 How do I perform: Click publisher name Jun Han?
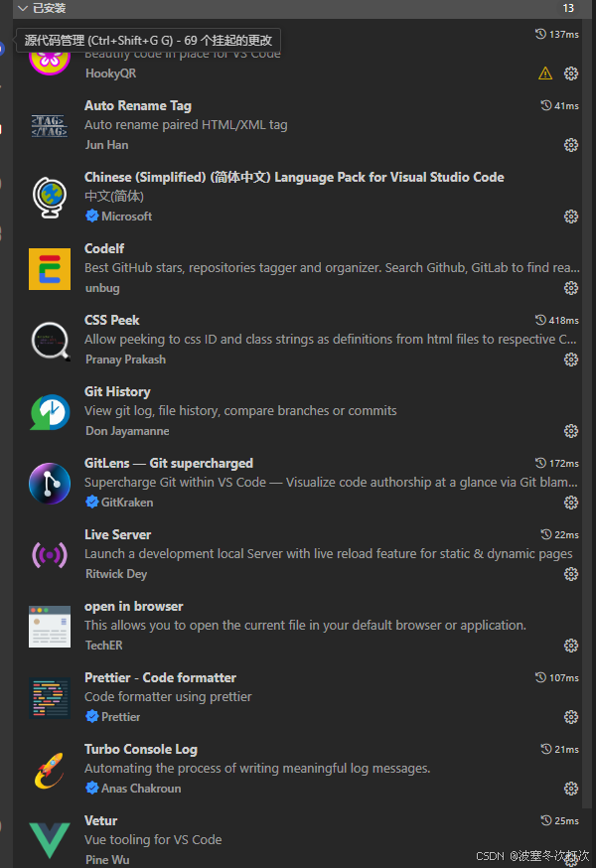107,145
